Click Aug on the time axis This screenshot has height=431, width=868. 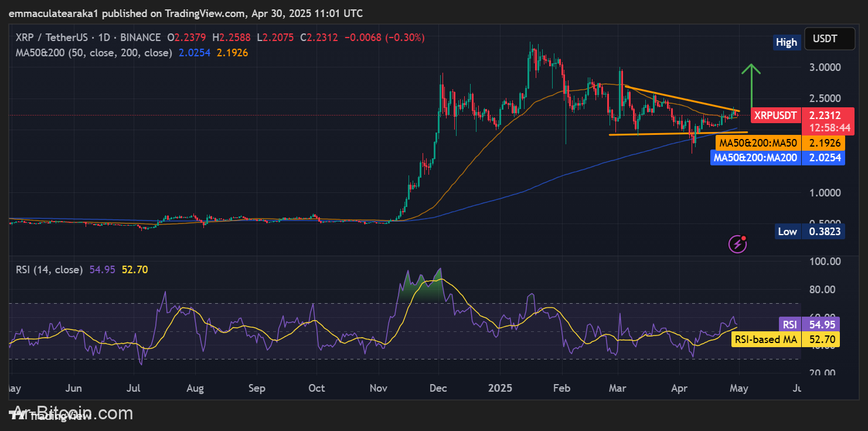(195, 388)
